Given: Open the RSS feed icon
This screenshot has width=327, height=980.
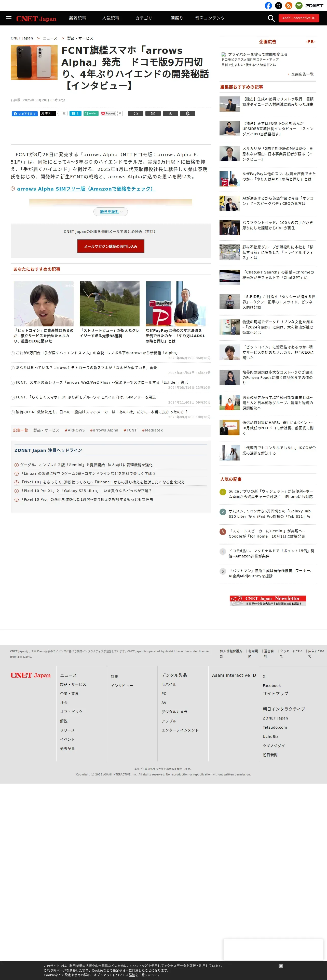Looking at the screenshot, I should point(289,5).
